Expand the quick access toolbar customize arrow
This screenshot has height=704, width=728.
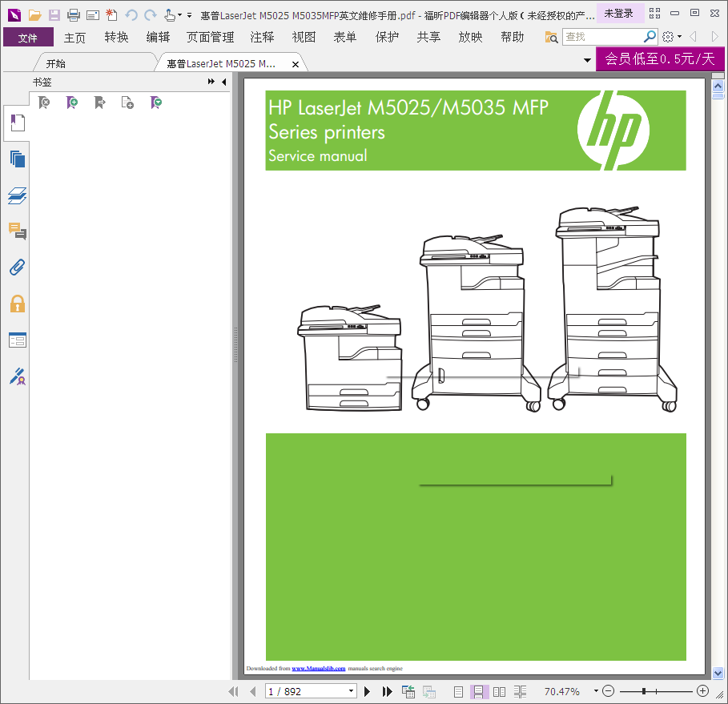point(190,15)
